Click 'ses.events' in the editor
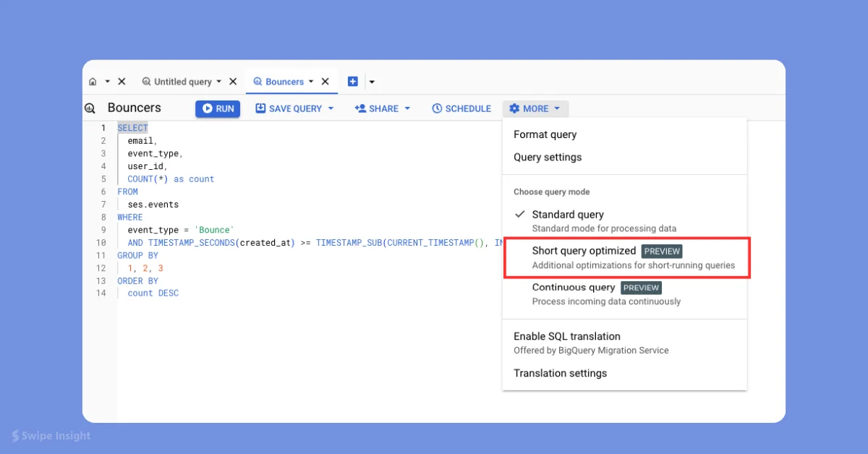This screenshot has height=454, width=868. point(153,205)
